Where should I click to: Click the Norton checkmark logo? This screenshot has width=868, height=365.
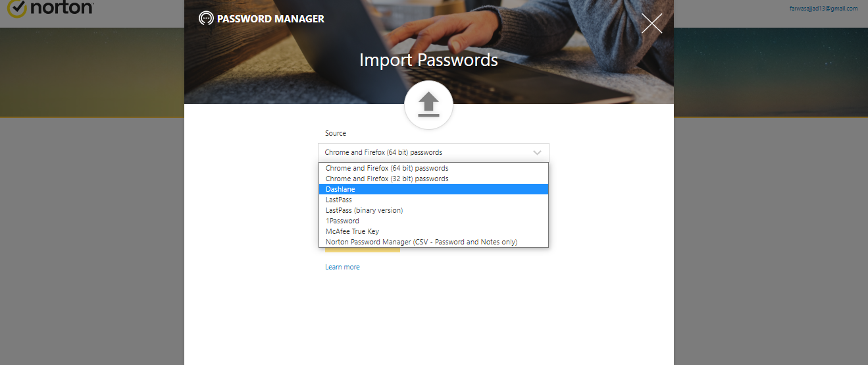pyautogui.click(x=16, y=9)
